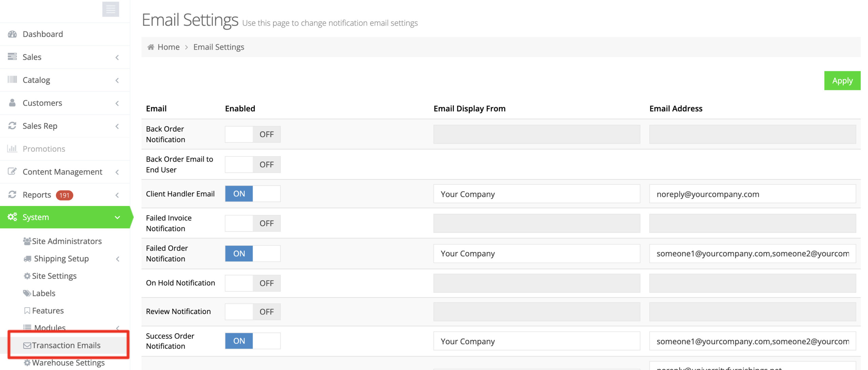Expand the Shipping Setup submenu arrow

pyautogui.click(x=118, y=259)
